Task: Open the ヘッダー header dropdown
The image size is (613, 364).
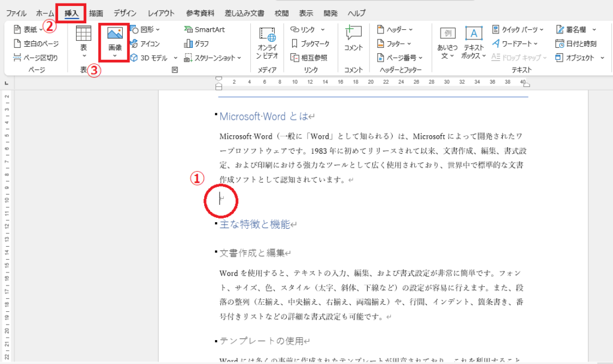Action: coord(395,29)
